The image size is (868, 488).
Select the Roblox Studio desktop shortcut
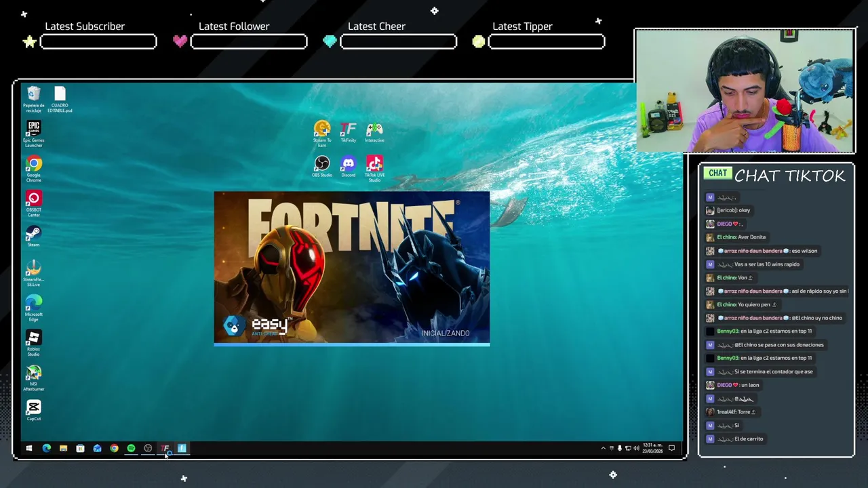(33, 343)
